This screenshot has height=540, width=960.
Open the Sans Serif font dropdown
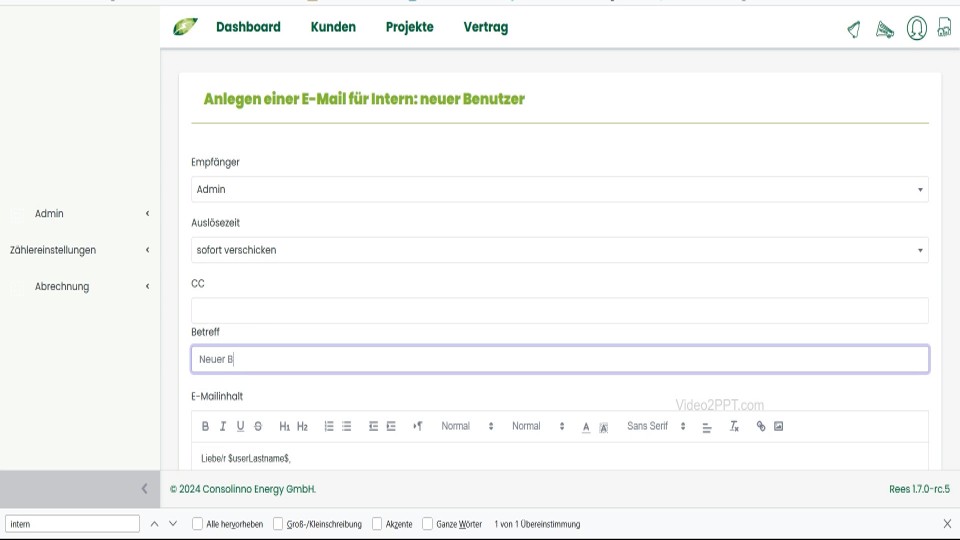pos(656,426)
